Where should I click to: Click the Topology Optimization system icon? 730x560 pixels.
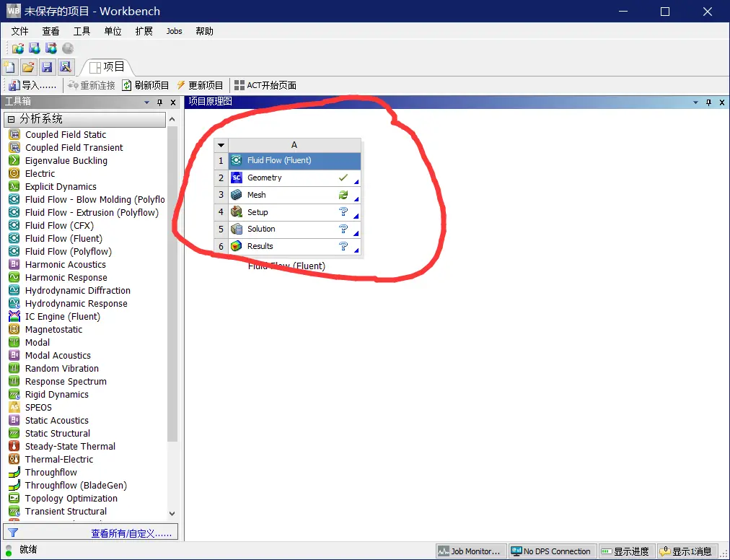pyautogui.click(x=14, y=499)
